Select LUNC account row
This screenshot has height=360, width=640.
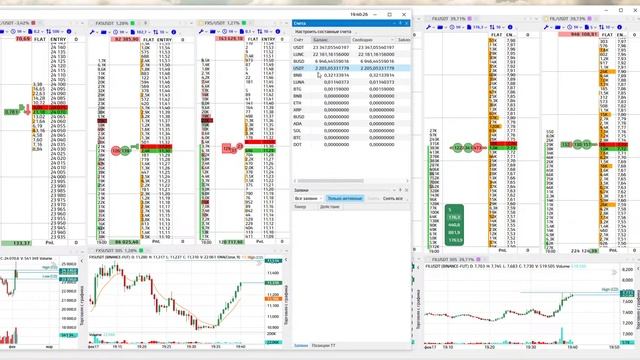point(351,54)
